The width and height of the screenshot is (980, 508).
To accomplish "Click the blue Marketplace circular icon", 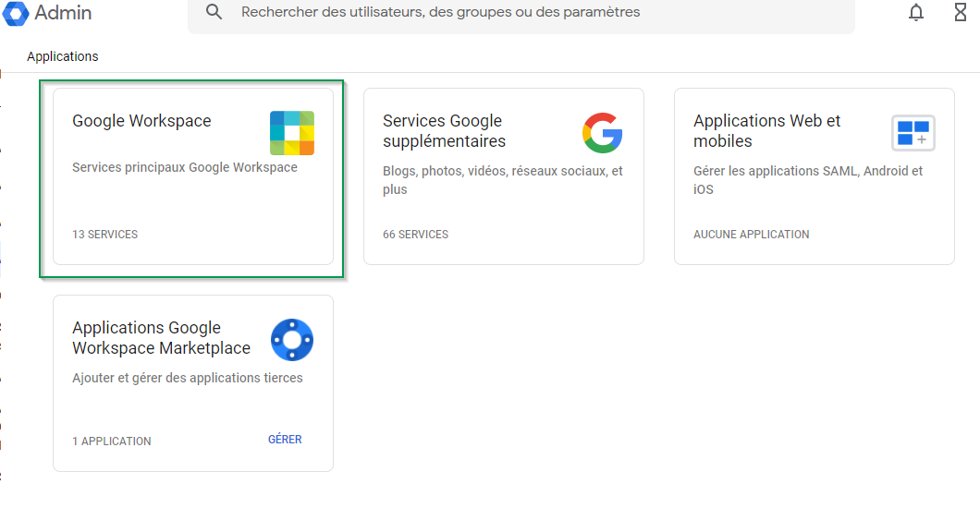I will coord(292,340).
